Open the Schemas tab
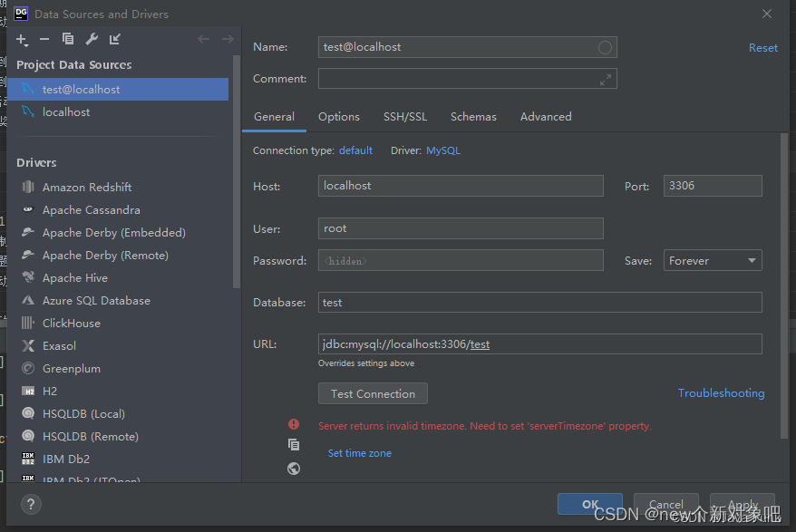Viewport: 796px width, 532px height. [473, 117]
